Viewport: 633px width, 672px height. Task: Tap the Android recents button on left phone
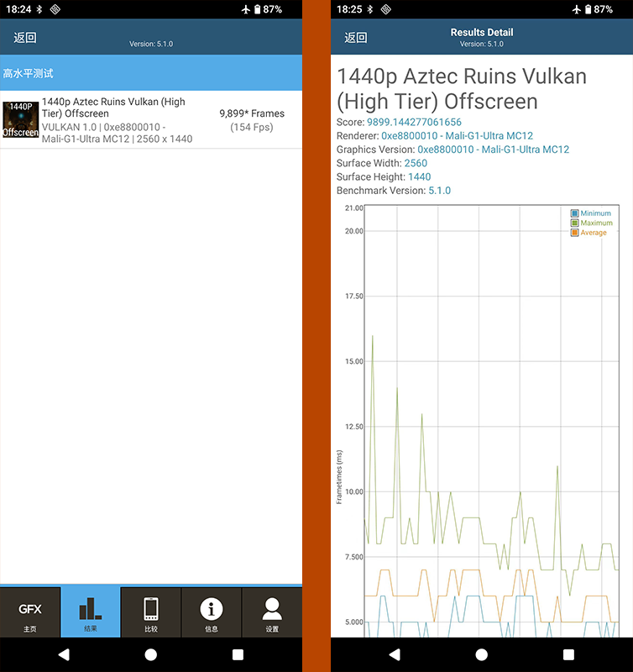point(238,654)
